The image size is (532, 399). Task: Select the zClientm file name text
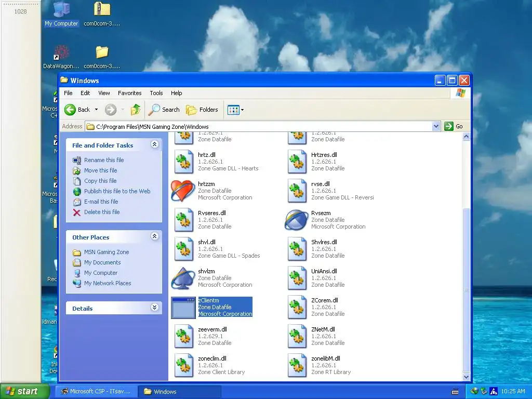click(x=209, y=300)
